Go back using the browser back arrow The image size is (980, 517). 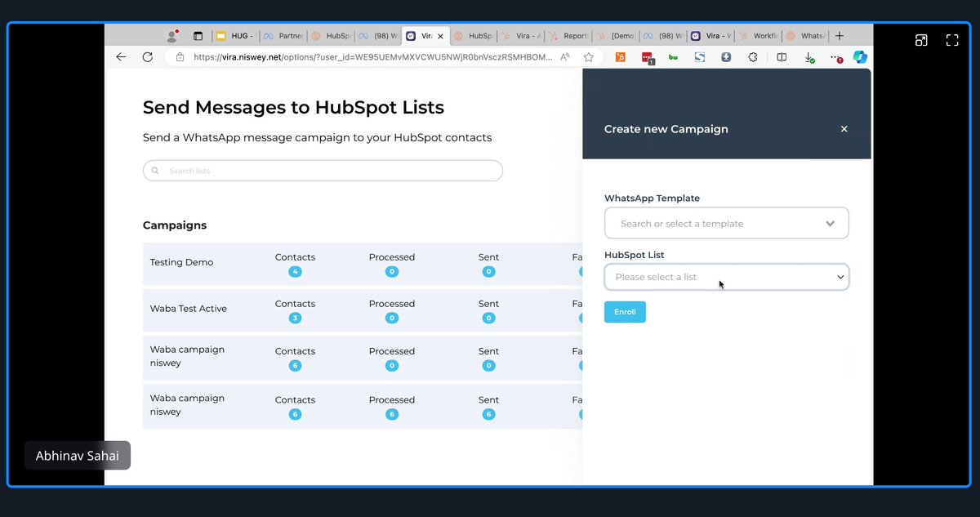click(121, 57)
